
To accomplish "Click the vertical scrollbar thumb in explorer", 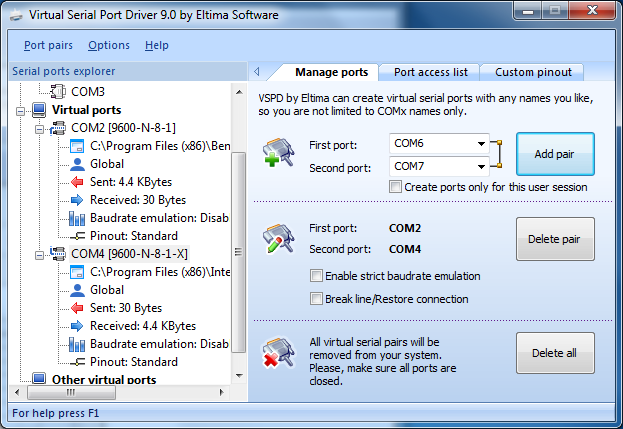I will pos(238,252).
